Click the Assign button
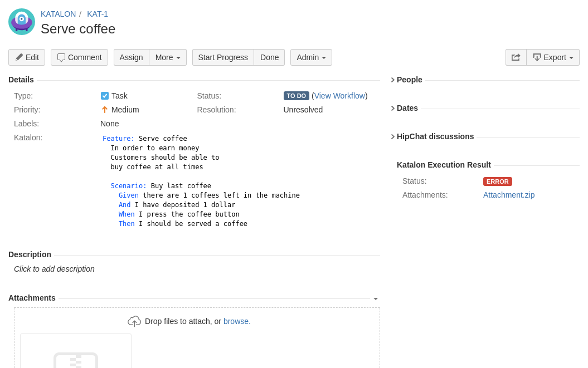 click(131, 57)
